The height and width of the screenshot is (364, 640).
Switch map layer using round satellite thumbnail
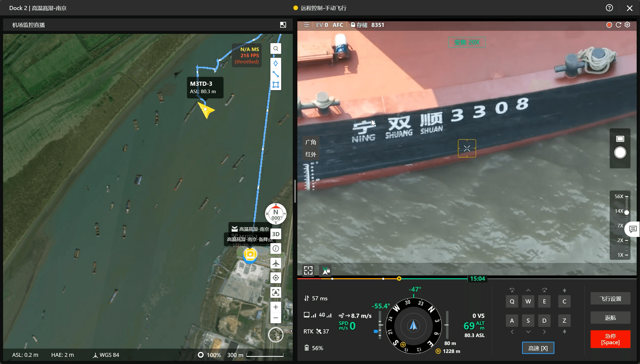tap(276, 335)
